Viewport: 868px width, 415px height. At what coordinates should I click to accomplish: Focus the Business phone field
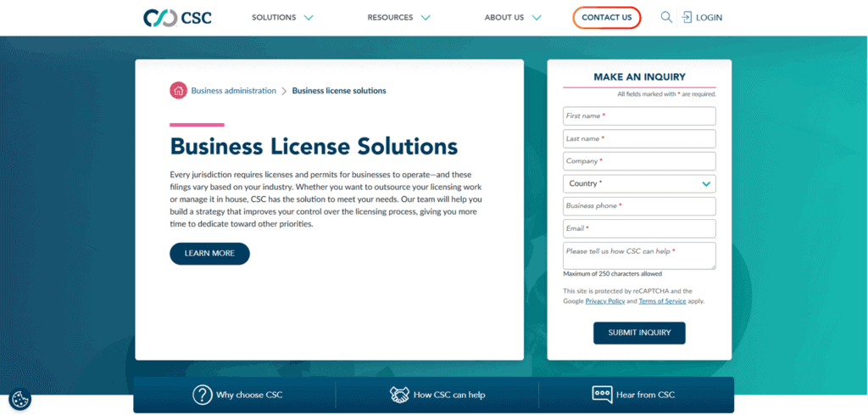pyautogui.click(x=639, y=206)
